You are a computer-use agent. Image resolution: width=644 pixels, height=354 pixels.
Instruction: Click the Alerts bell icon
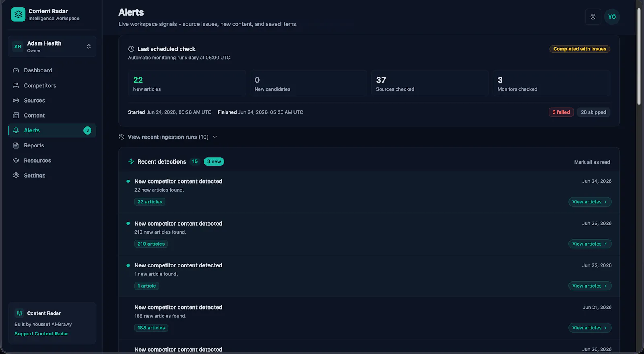tap(16, 130)
